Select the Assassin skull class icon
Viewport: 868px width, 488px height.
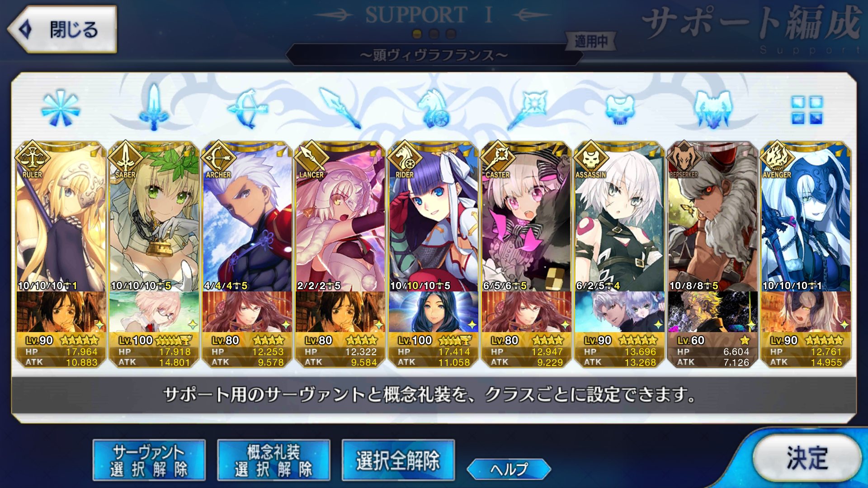tap(620, 109)
